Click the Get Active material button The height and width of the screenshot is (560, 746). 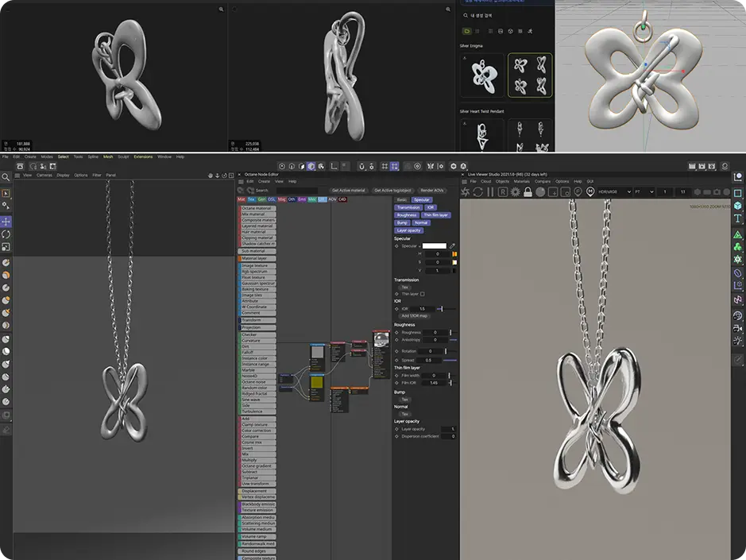[348, 191]
